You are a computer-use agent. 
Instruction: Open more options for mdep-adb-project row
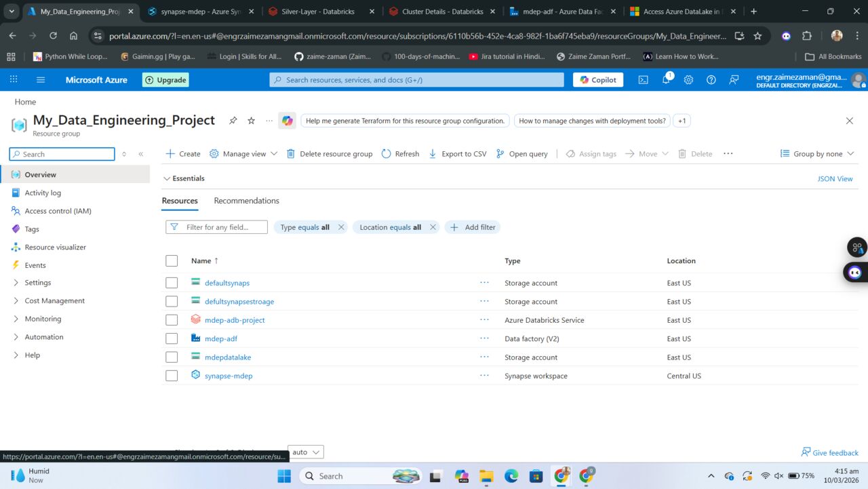[484, 320]
